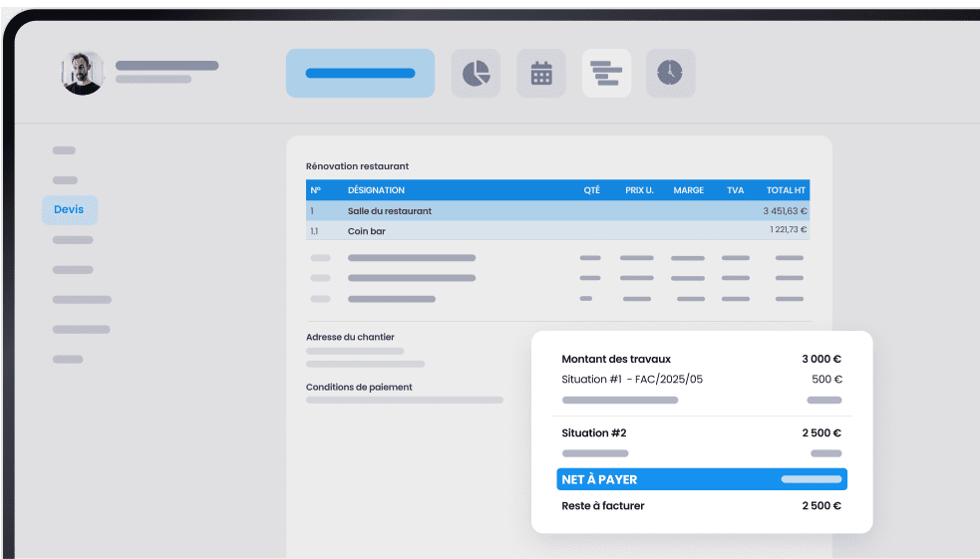Screen dimensions: 980x559
Task: Select the Situation #2 line
Action: [594, 433]
